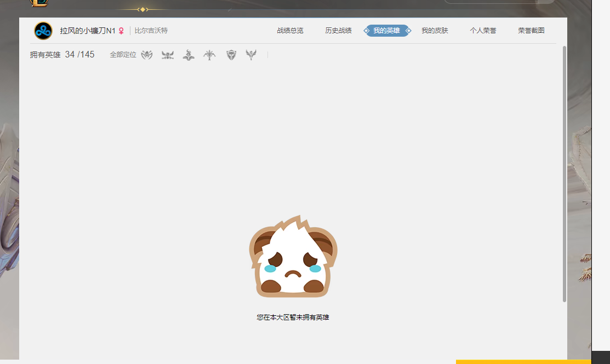Click the server name 比尔吉沃特
The width and height of the screenshot is (610, 364).
click(151, 31)
